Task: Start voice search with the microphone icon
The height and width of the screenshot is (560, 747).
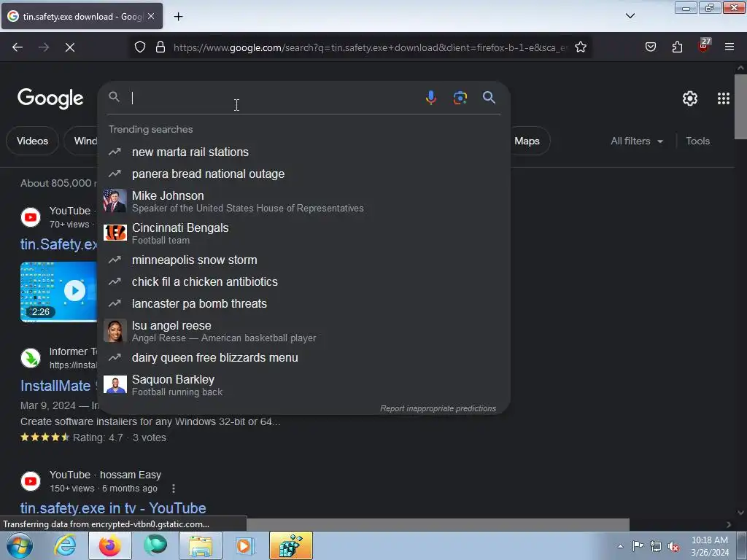Action: (430, 98)
